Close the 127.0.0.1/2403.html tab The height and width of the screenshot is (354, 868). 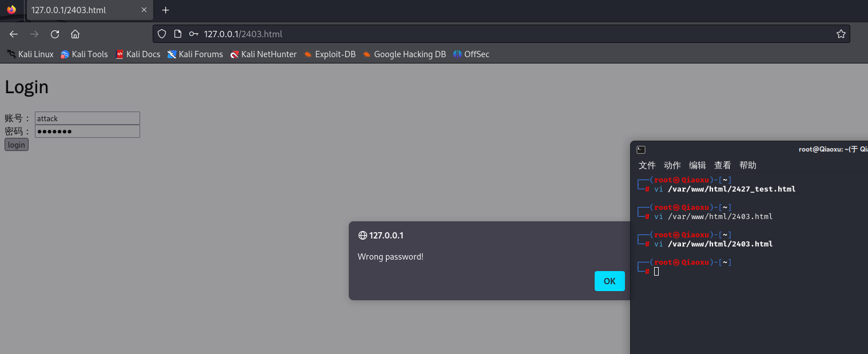[x=144, y=10]
